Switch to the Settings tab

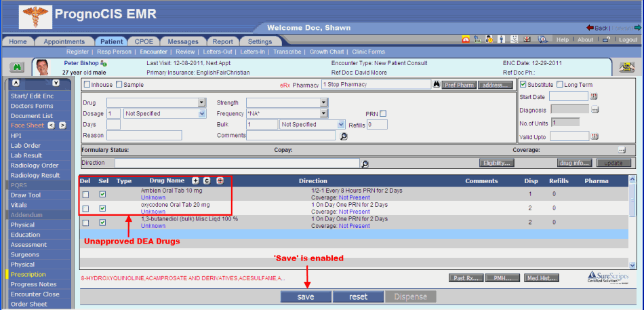point(260,41)
